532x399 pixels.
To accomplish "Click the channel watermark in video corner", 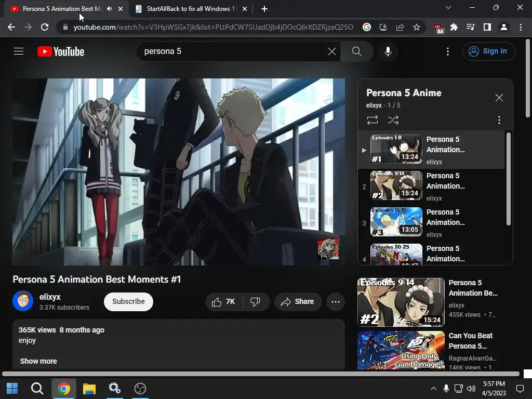I will coord(328,249).
